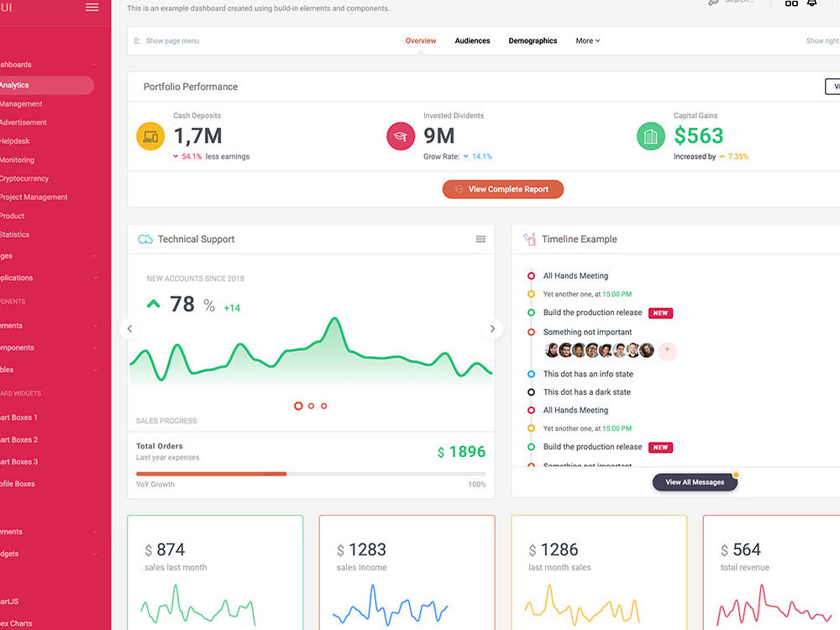
Task: Open Advertisement in the sidebar
Action: pyautogui.click(x=23, y=123)
